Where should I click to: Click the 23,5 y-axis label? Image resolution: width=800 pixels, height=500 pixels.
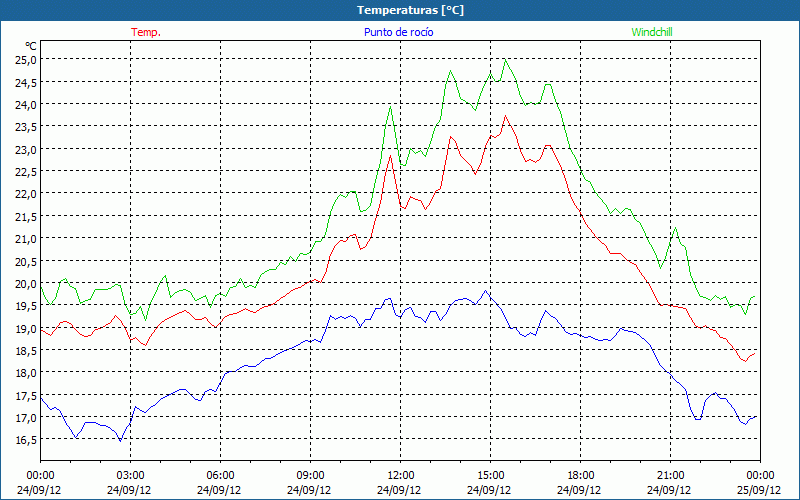[x=26, y=127]
